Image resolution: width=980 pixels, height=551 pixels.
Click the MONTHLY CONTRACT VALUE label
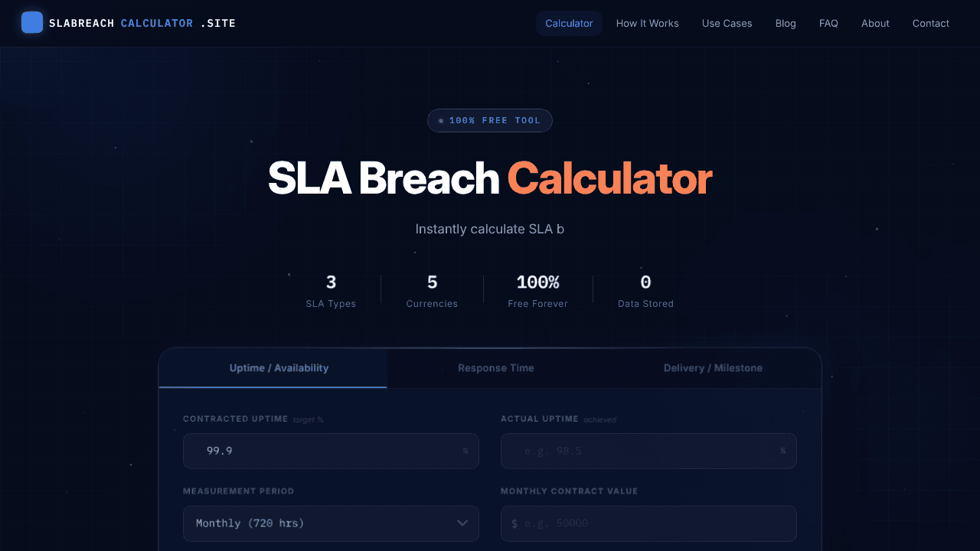[569, 491]
